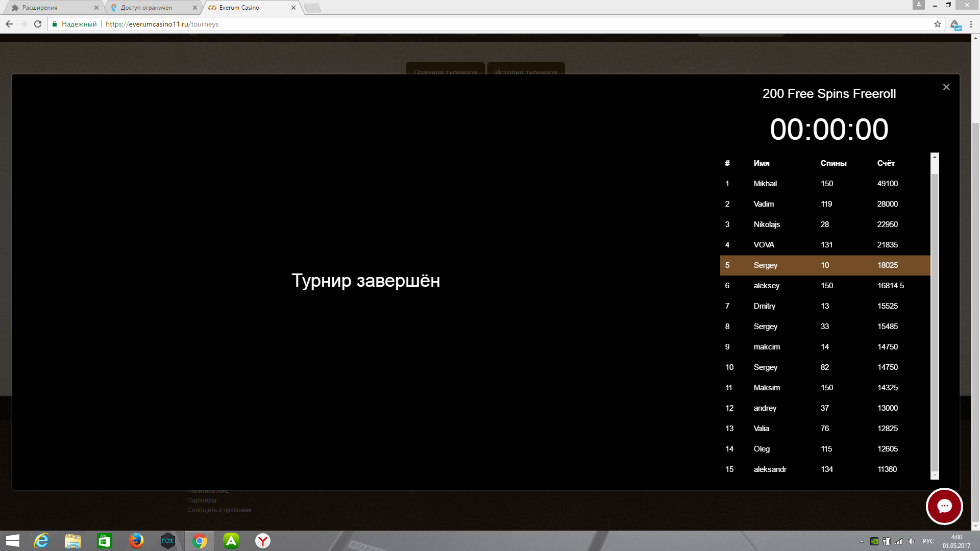Open the Chrome three-dot menu
980x551 pixels.
coord(971,24)
